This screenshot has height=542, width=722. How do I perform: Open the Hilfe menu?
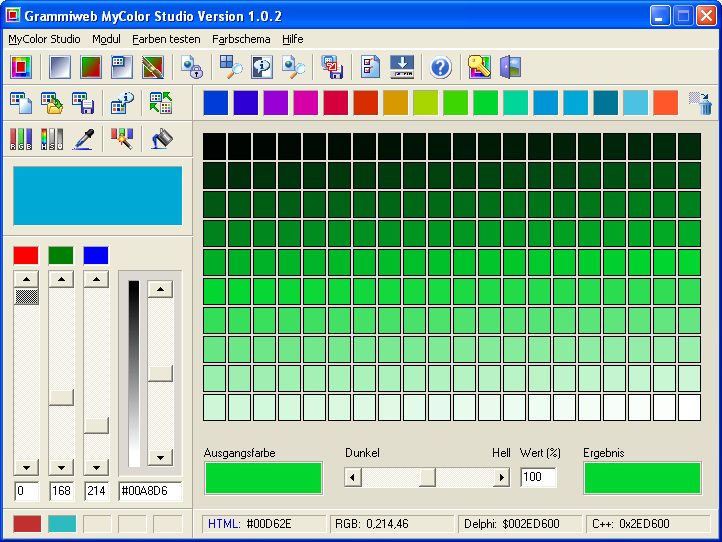(292, 39)
